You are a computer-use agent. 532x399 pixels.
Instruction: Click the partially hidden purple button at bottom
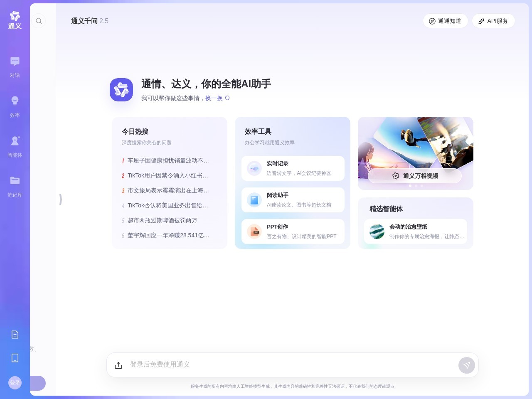38,383
